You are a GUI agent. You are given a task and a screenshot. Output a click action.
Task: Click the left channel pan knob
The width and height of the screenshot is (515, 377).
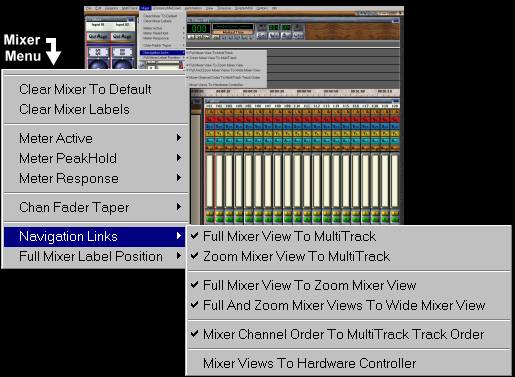(98, 64)
